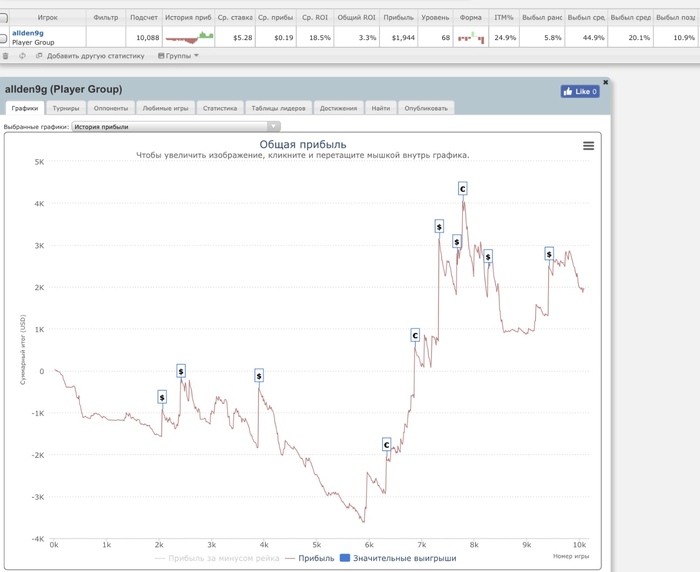Sort by the Прибыль column header
Image resolution: width=700 pixels, height=572 pixels.
pyautogui.click(x=399, y=18)
